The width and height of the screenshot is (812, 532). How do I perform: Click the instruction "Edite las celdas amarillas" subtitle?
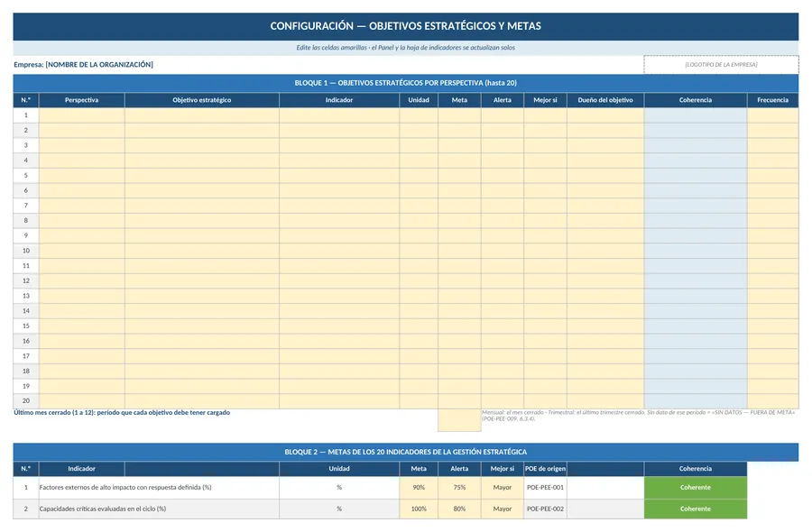pos(405,48)
